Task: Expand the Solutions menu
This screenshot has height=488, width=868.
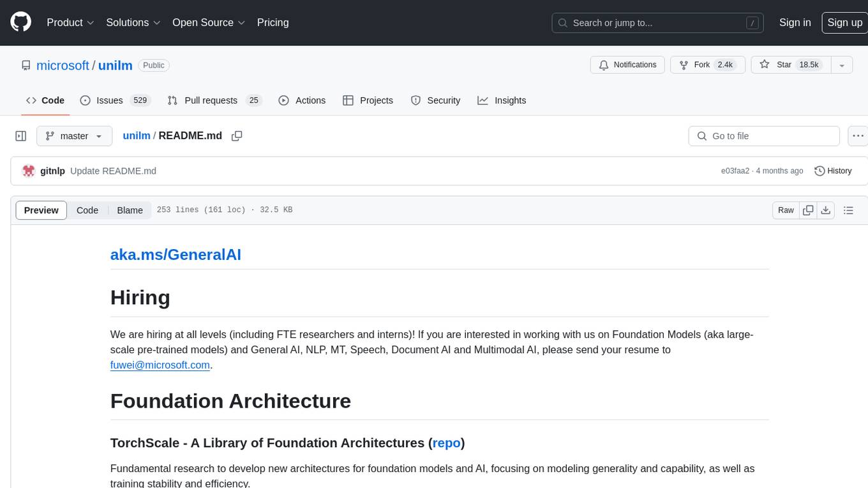Action: coord(133,22)
